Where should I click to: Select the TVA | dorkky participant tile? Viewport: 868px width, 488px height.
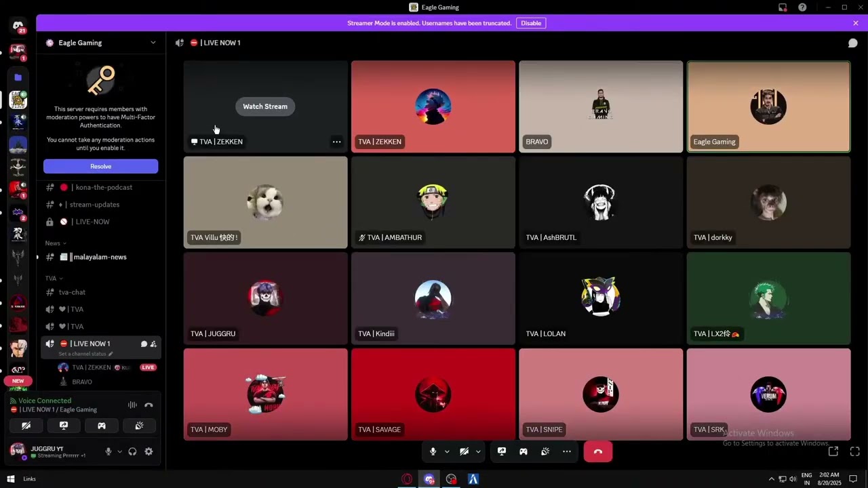coord(768,203)
